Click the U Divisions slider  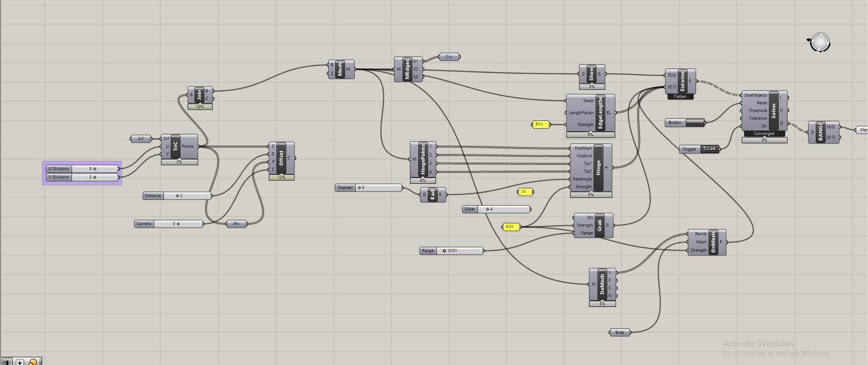click(x=95, y=169)
